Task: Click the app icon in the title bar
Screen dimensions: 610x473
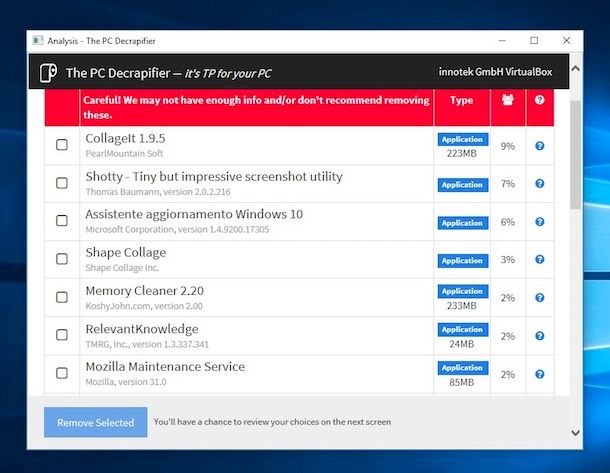Action: (38, 40)
